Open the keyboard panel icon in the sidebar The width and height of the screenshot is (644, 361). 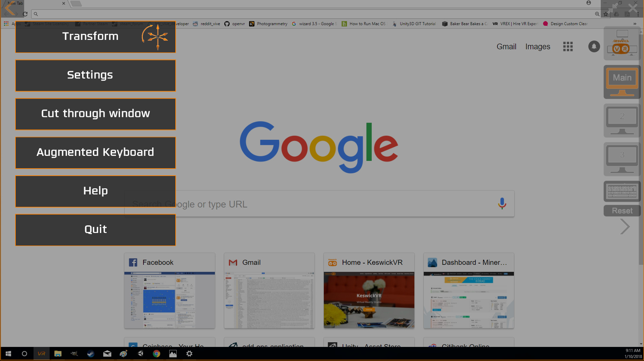[x=622, y=191]
